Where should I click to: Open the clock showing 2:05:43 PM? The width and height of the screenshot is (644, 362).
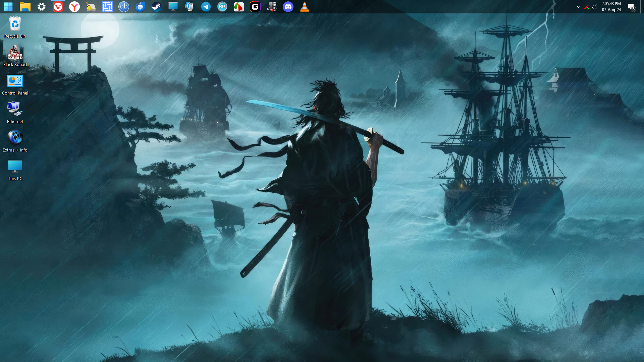click(x=611, y=7)
